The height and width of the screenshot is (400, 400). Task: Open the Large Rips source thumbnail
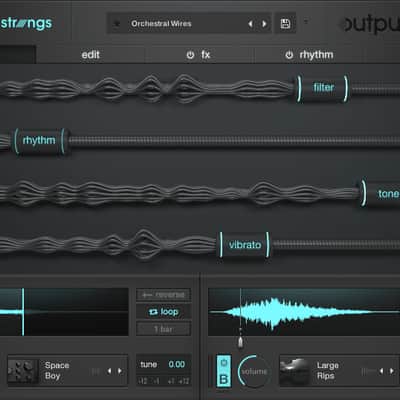295,371
